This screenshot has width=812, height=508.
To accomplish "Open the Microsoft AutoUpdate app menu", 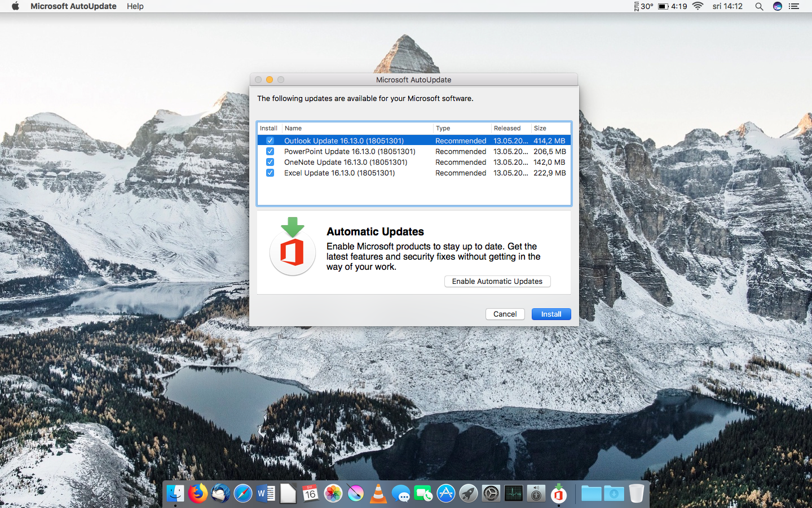I will pyautogui.click(x=73, y=6).
